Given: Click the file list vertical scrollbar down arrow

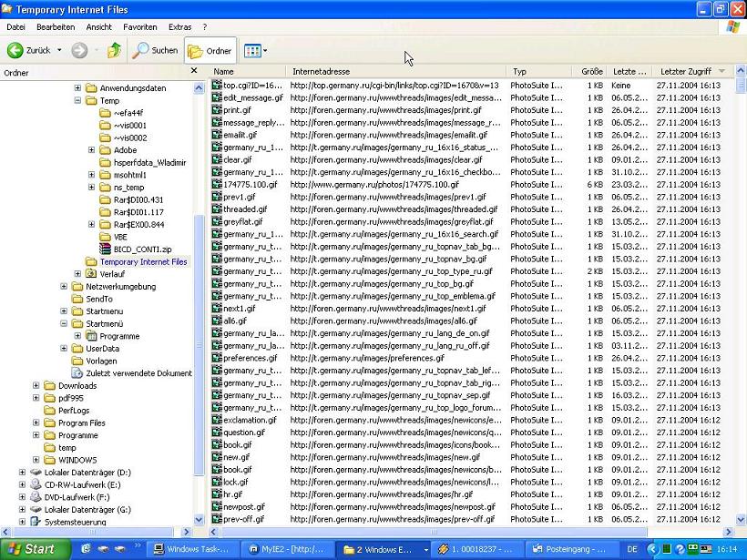Looking at the screenshot, I should (x=741, y=520).
